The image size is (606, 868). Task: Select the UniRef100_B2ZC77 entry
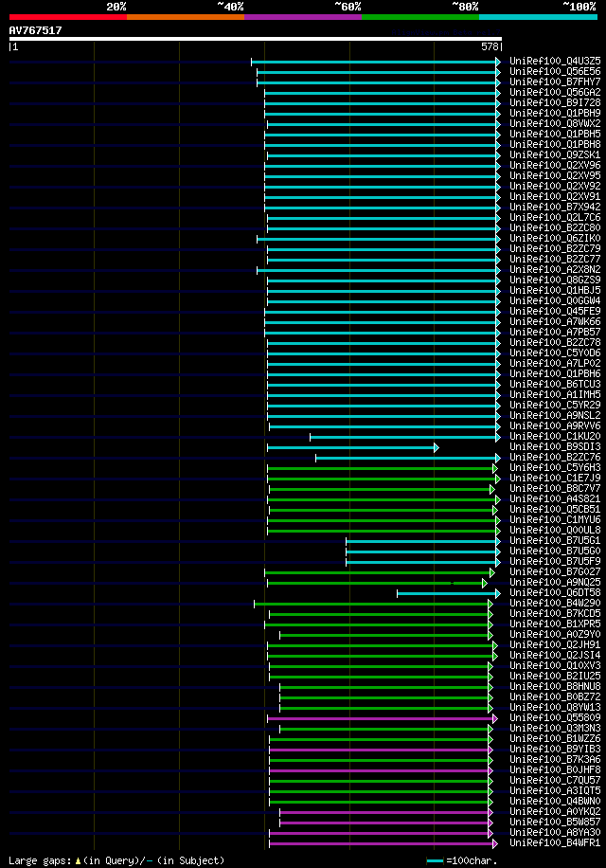point(555,259)
